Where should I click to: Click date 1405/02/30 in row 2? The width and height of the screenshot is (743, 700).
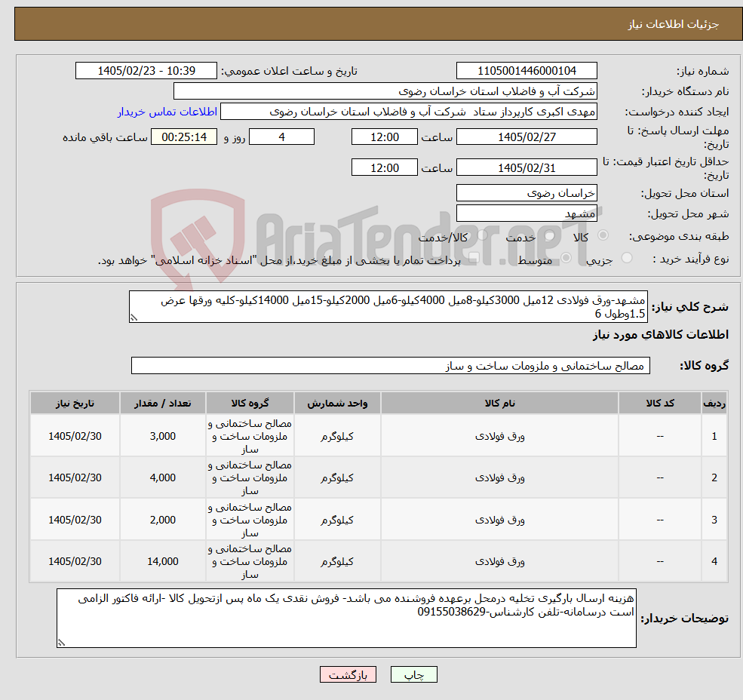(75, 477)
